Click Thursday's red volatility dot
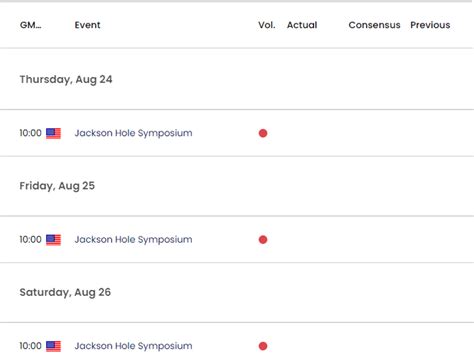474x364 pixels. point(263,133)
